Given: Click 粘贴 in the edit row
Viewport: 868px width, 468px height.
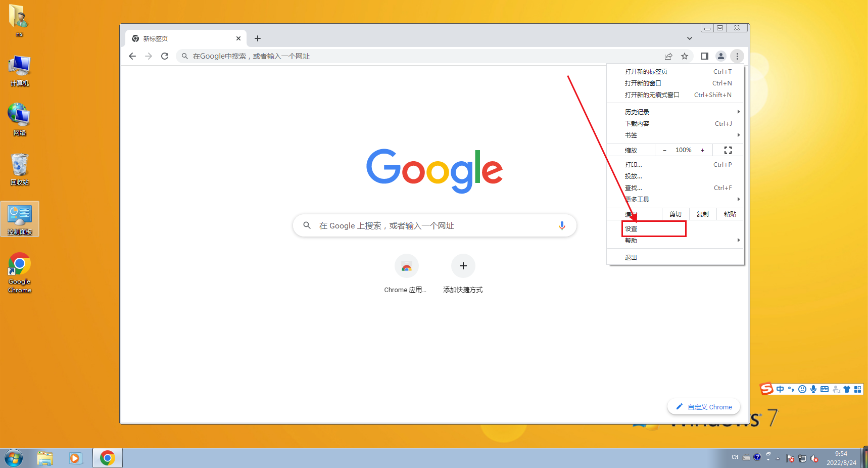Looking at the screenshot, I should coord(730,214).
